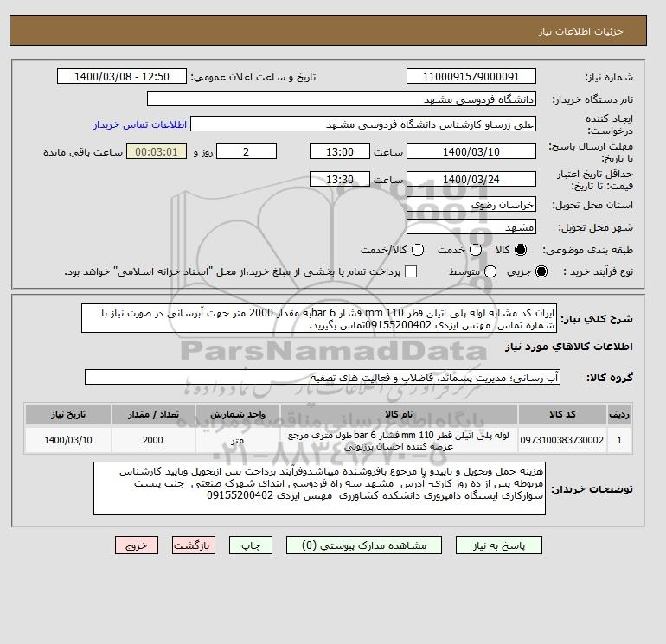Click the city field مشهد
The width and height of the screenshot is (666, 644).
click(x=471, y=227)
